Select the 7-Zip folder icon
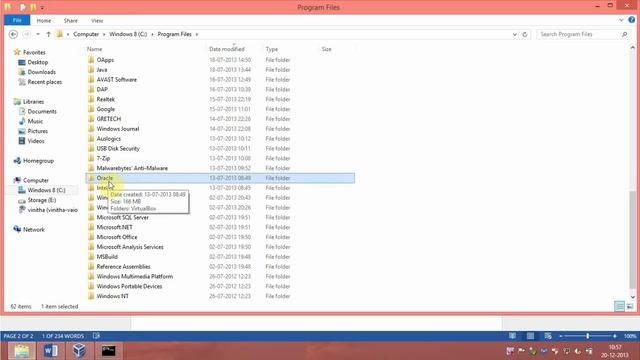This screenshot has height=360, width=640. click(91, 158)
